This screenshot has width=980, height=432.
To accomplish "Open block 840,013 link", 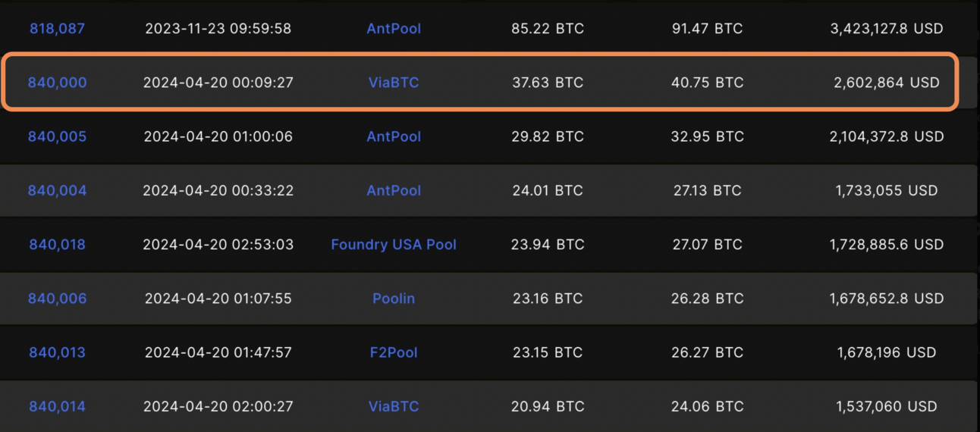I will [57, 352].
